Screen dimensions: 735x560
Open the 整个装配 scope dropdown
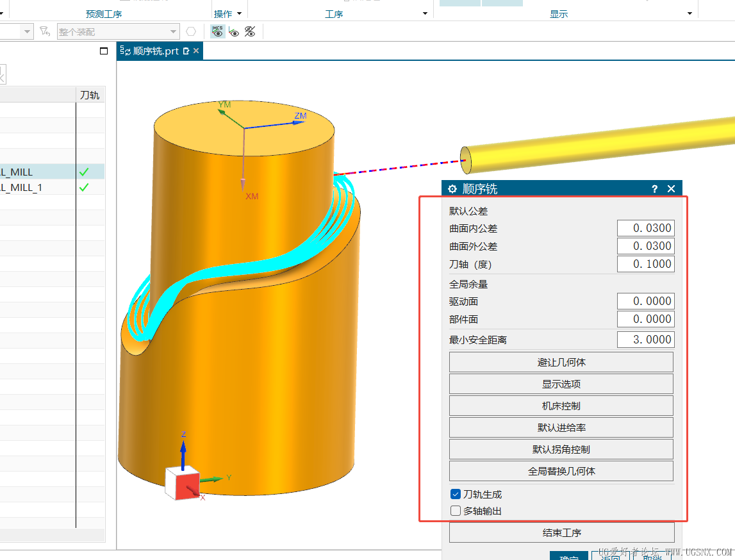(173, 31)
